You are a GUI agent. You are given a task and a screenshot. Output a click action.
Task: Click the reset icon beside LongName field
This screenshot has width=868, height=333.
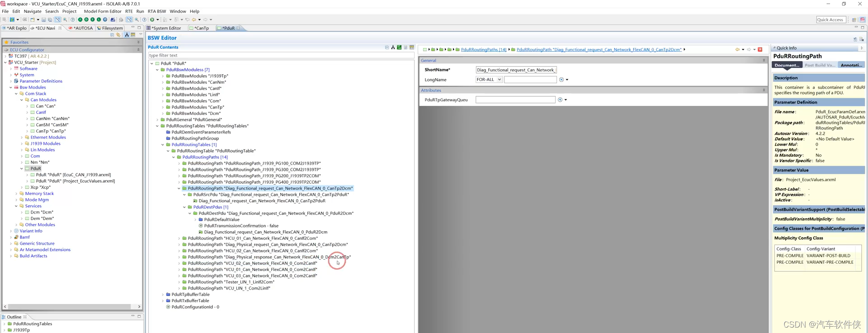click(561, 80)
